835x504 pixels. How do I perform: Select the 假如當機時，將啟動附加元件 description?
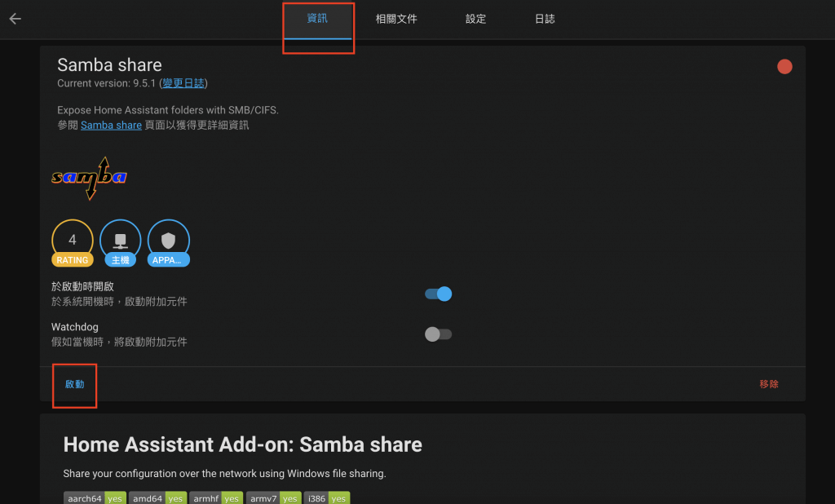click(x=119, y=342)
